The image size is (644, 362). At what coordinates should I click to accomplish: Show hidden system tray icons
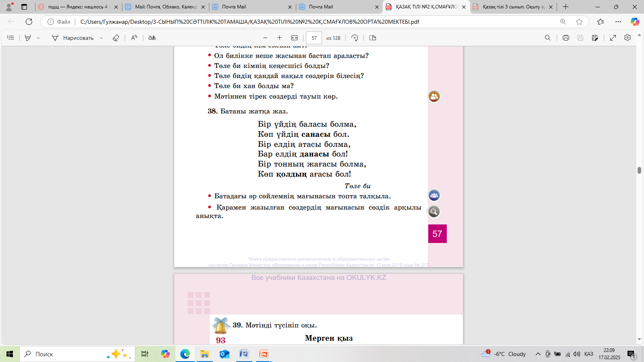538,354
